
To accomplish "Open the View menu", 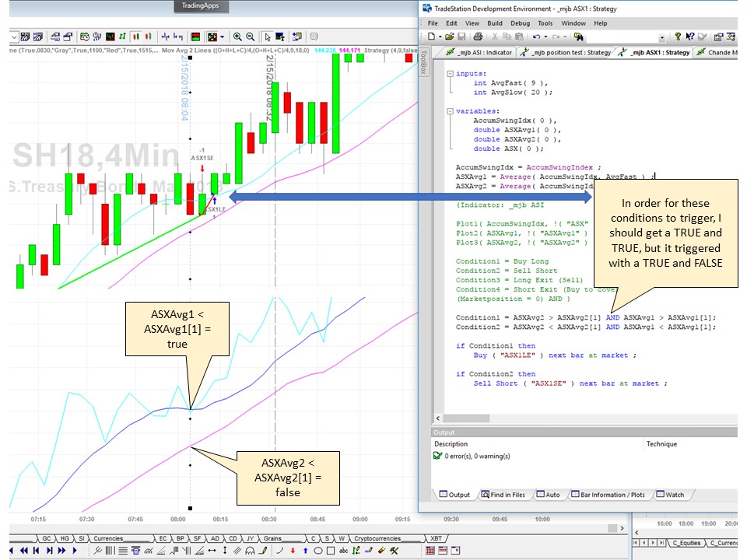I will coord(472,23).
